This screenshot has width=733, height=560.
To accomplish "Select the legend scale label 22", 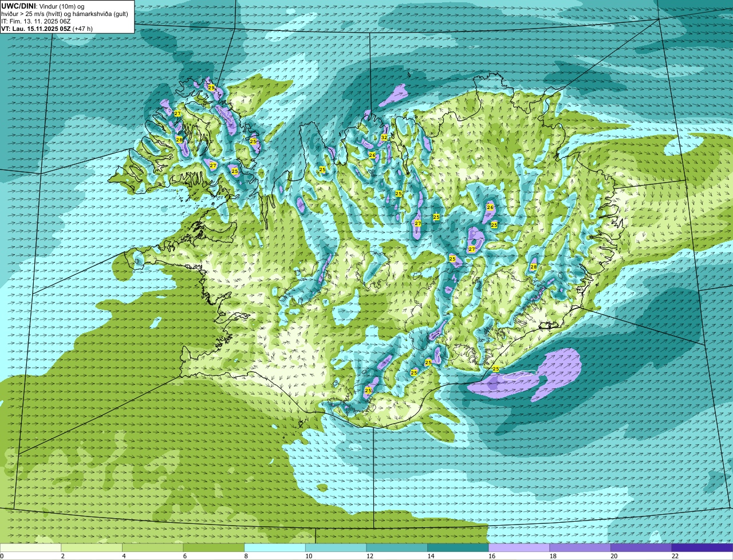I will tap(675, 556).
